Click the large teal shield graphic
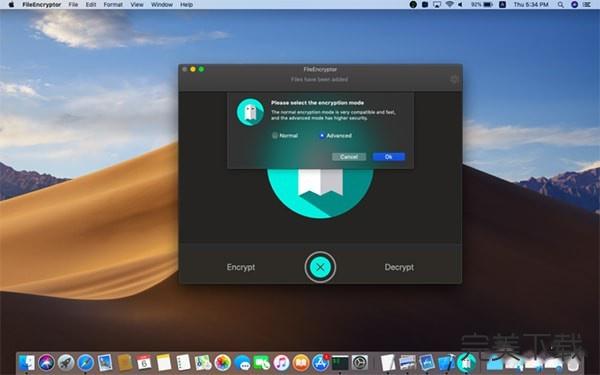This screenshot has height=375, width=600. (320, 193)
